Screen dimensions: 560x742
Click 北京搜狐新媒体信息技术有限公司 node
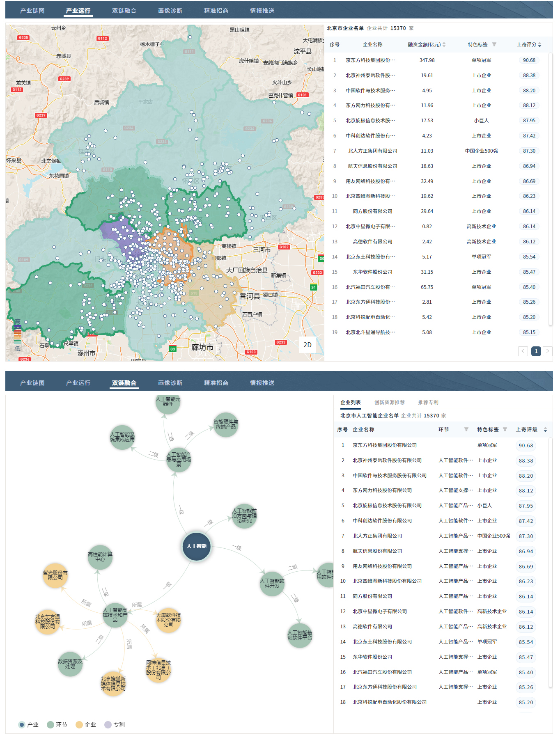pyautogui.click(x=113, y=684)
